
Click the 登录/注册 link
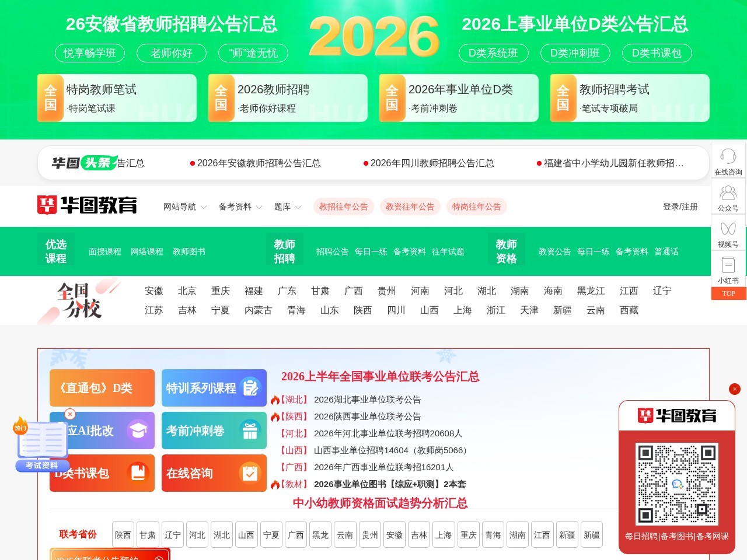(x=680, y=206)
